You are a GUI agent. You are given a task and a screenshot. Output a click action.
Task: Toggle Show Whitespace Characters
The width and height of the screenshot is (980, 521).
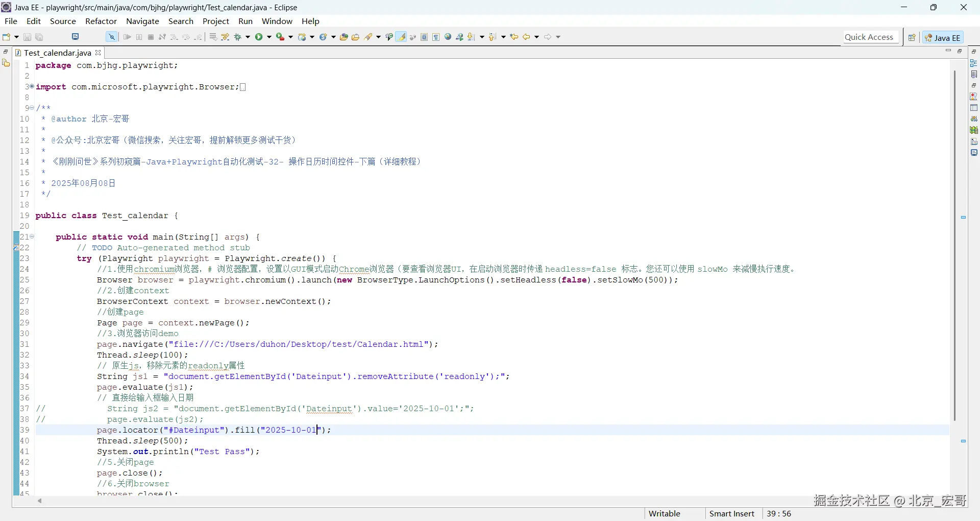(x=436, y=37)
